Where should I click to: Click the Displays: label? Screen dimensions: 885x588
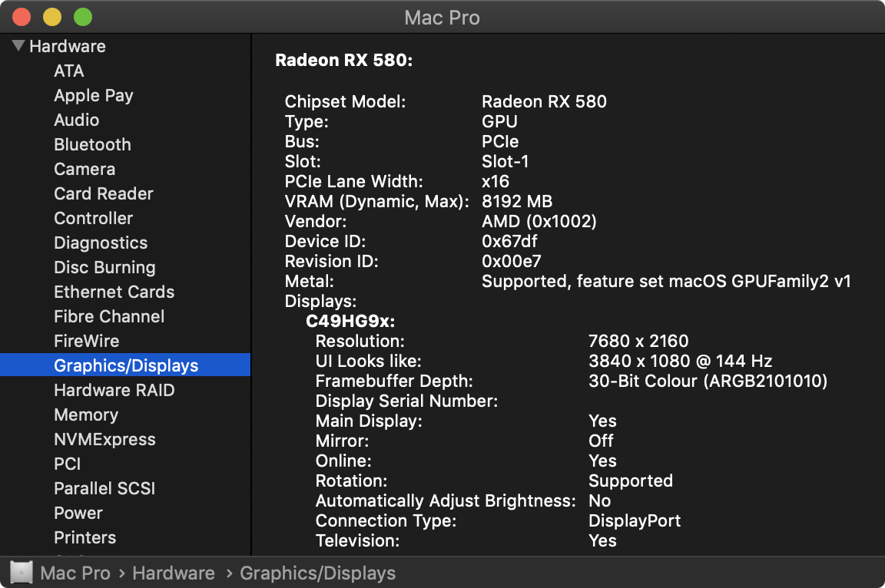tap(320, 302)
